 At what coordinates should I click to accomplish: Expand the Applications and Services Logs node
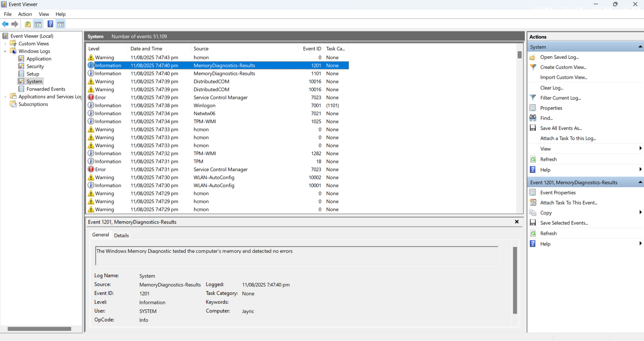pos(5,97)
